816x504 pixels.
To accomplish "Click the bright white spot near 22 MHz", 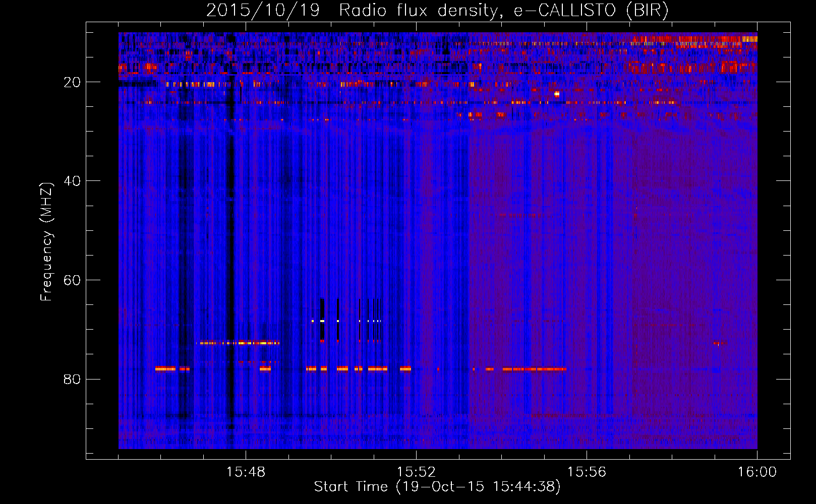I will coord(557,94).
